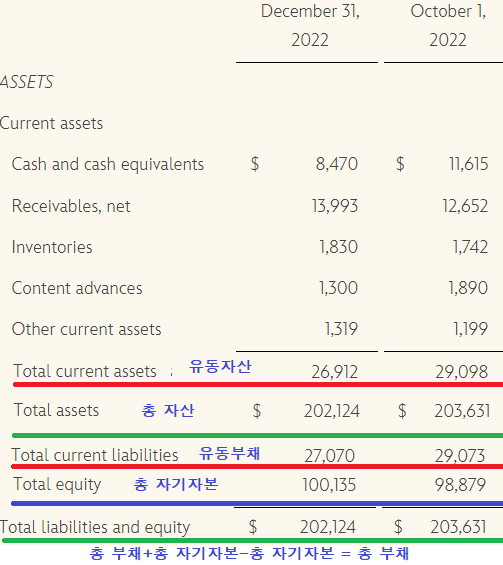The height and width of the screenshot is (565, 503).
Task: Select total current assets value 29,098
Action: [x=462, y=372]
